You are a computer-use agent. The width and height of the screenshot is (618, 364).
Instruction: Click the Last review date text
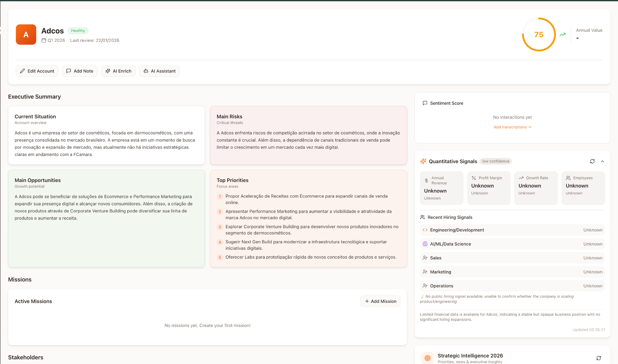pyautogui.click(x=95, y=40)
